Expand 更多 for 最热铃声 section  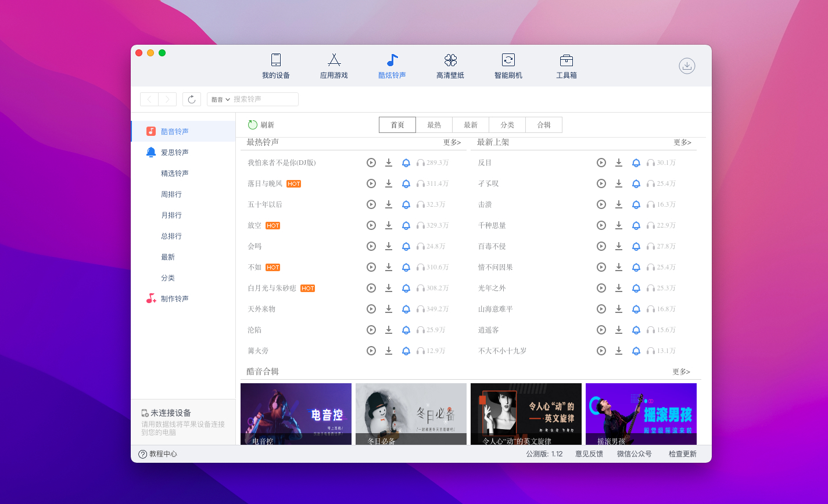452,142
